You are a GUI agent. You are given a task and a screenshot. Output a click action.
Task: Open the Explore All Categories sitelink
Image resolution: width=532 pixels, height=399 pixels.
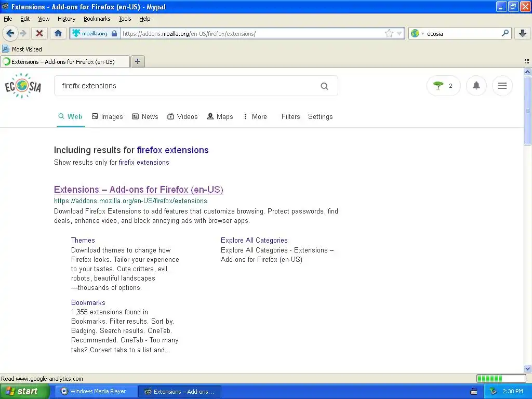click(x=254, y=240)
